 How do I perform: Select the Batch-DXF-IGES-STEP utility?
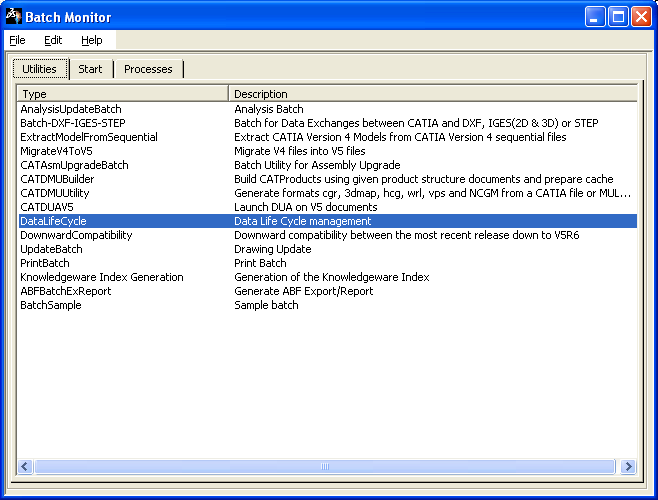tap(73, 123)
